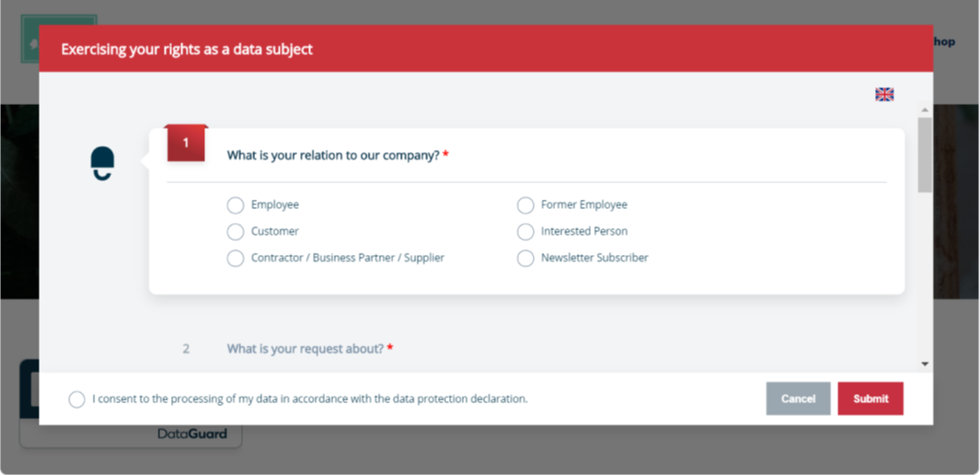Choose Contractor / Business Partner / Supplier
The width and height of the screenshot is (980, 475).
coord(235,258)
